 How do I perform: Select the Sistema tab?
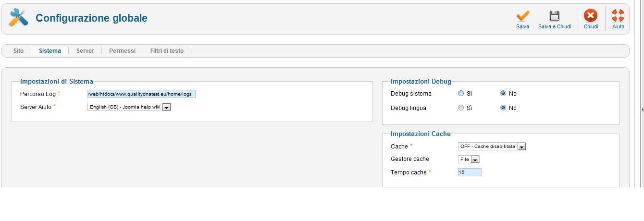[x=50, y=51]
